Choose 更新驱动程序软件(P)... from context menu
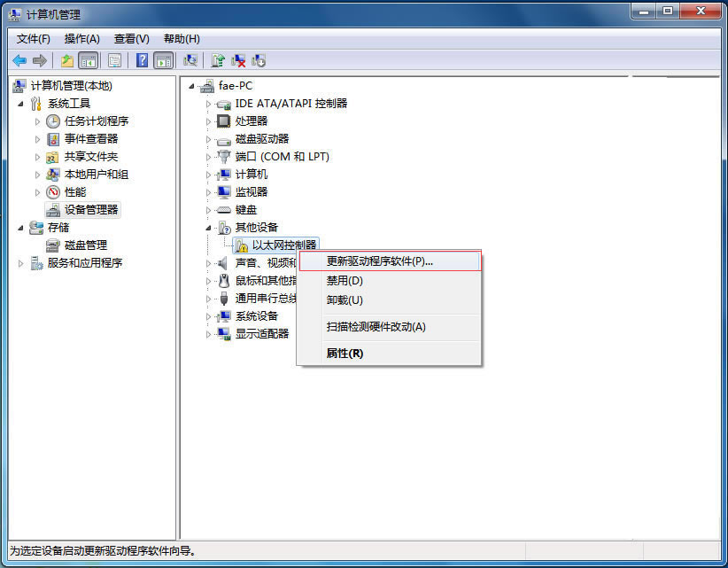Viewport: 728px width, 568px height. (379, 261)
